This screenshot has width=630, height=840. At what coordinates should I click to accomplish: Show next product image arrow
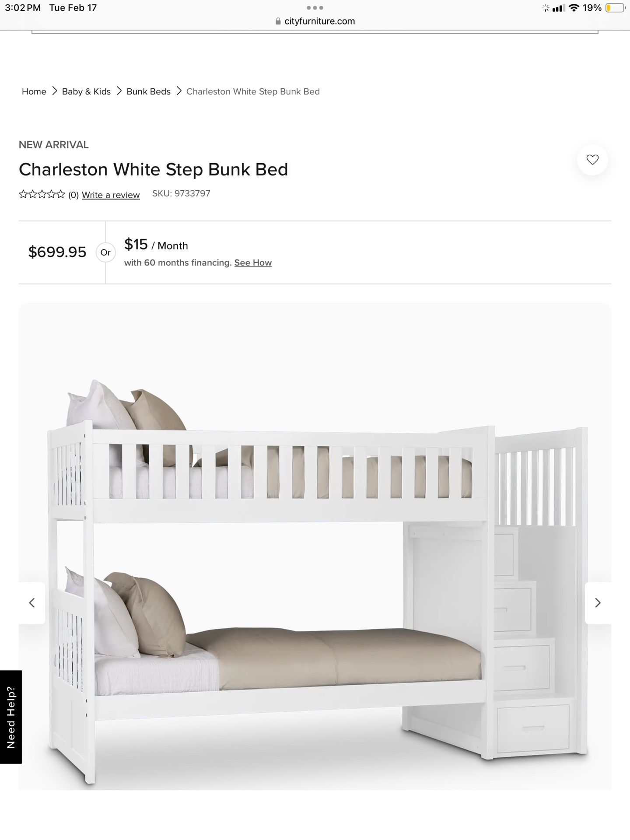(x=598, y=603)
